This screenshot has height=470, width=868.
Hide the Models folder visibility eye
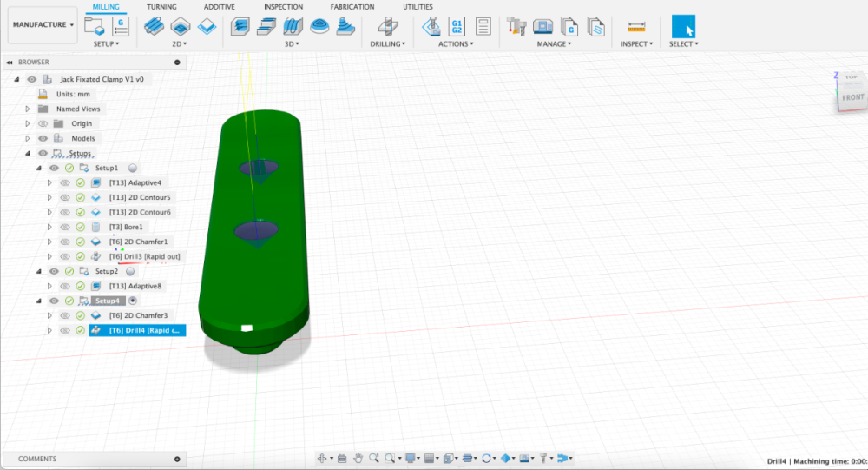(43, 138)
